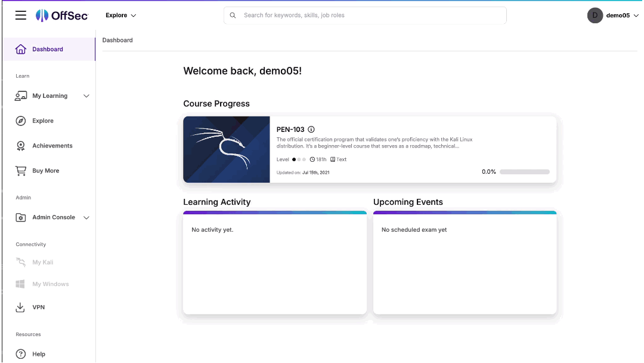
Task: Click My Kali connectivity link
Action: pyautogui.click(x=43, y=262)
